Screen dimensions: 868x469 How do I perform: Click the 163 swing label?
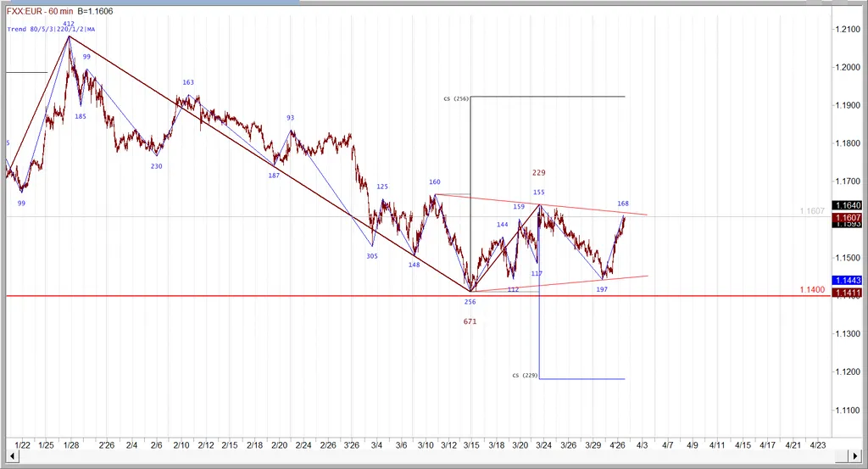tap(188, 82)
